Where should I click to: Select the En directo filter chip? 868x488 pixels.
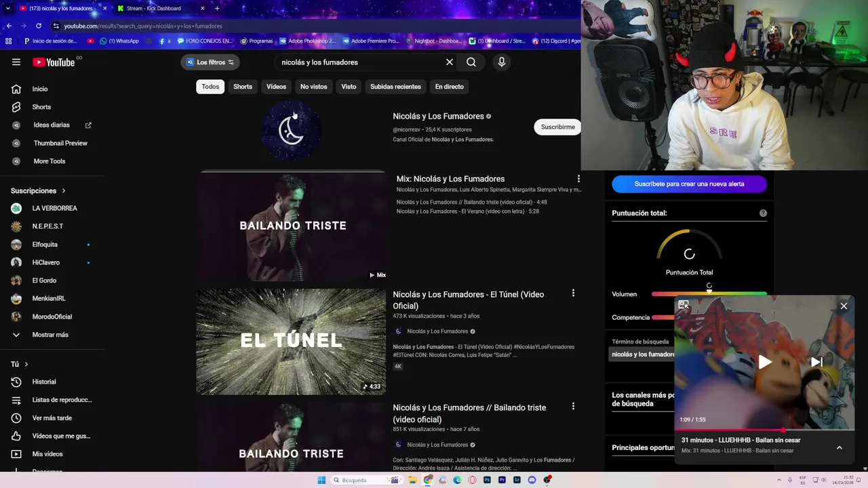450,87
